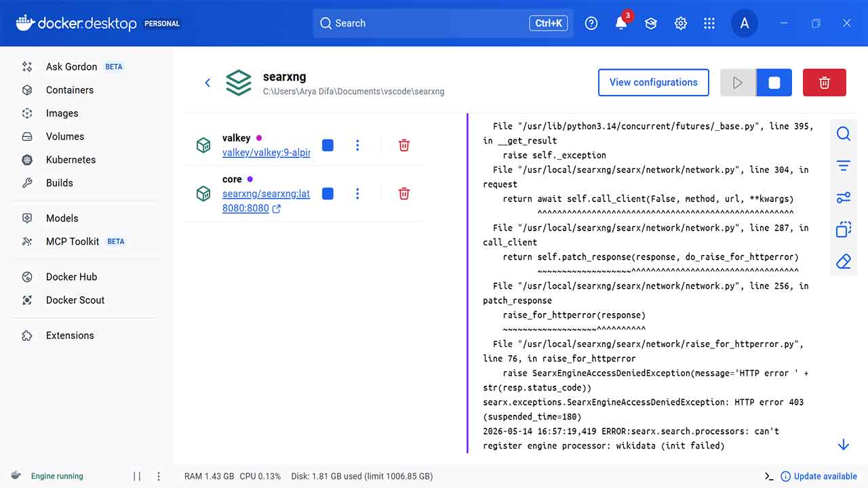Click the View configurations button
868x488 pixels.
click(654, 83)
